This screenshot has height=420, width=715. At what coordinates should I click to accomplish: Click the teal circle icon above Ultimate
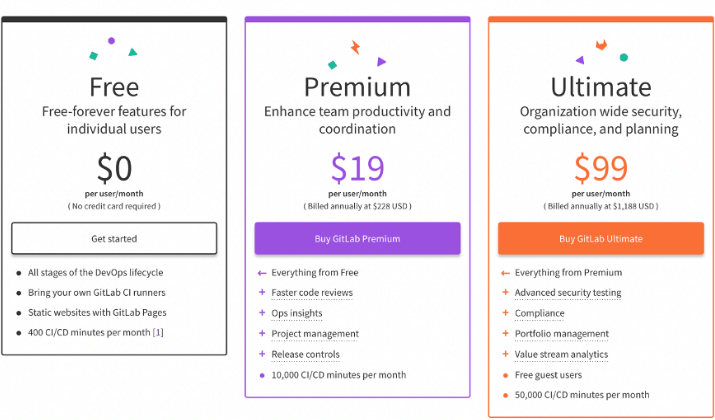tap(624, 57)
